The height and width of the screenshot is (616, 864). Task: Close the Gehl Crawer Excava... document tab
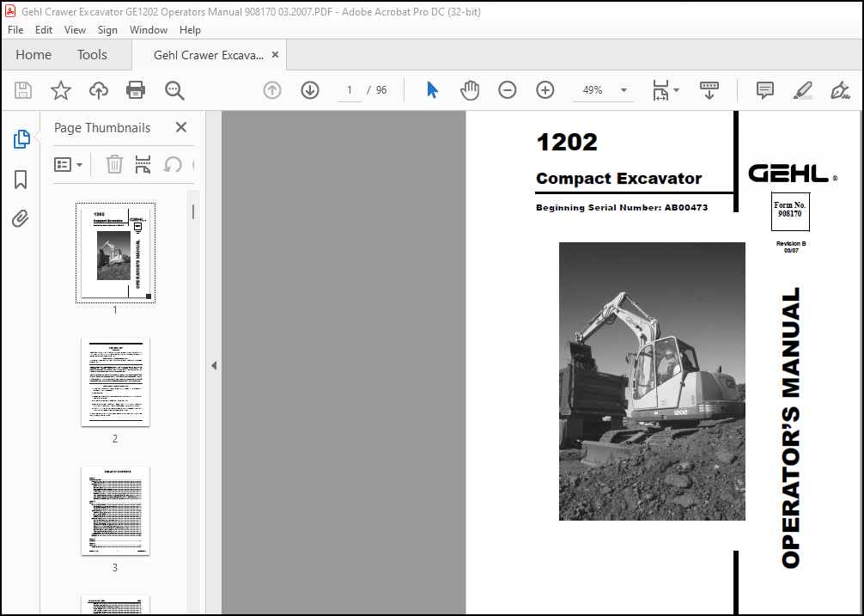point(275,54)
